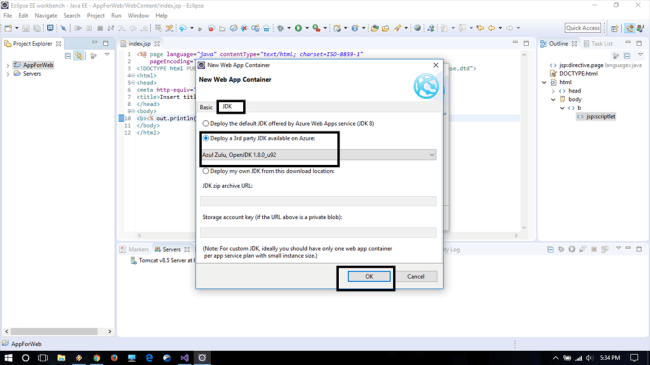Screen dimensions: 650x365
Task: Click the index.jsp editor tab
Action: [140, 44]
